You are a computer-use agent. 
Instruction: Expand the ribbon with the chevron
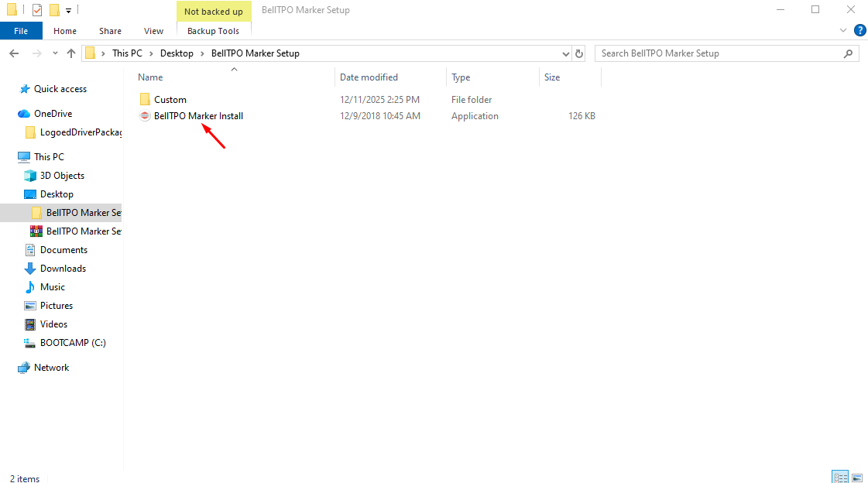tap(844, 30)
